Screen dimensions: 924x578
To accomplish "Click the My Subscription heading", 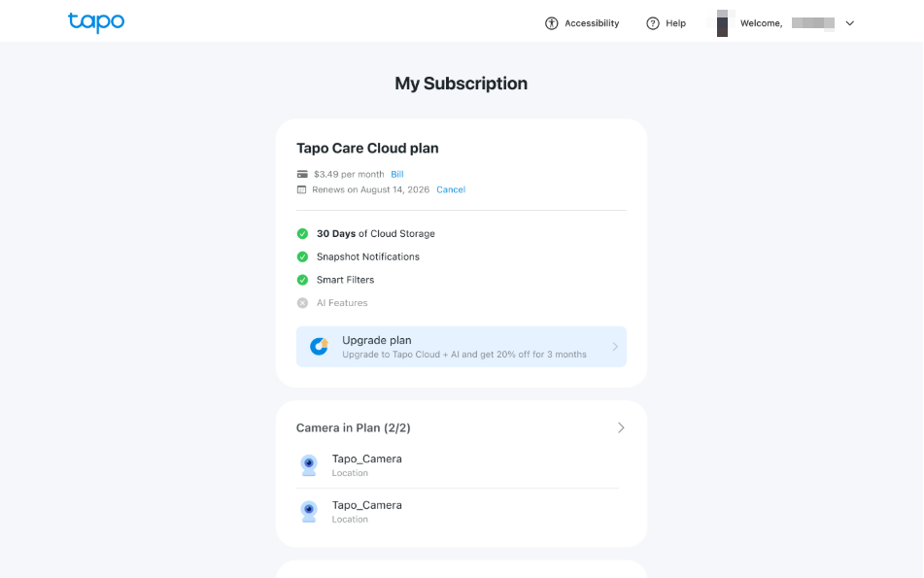I will coord(461,84).
